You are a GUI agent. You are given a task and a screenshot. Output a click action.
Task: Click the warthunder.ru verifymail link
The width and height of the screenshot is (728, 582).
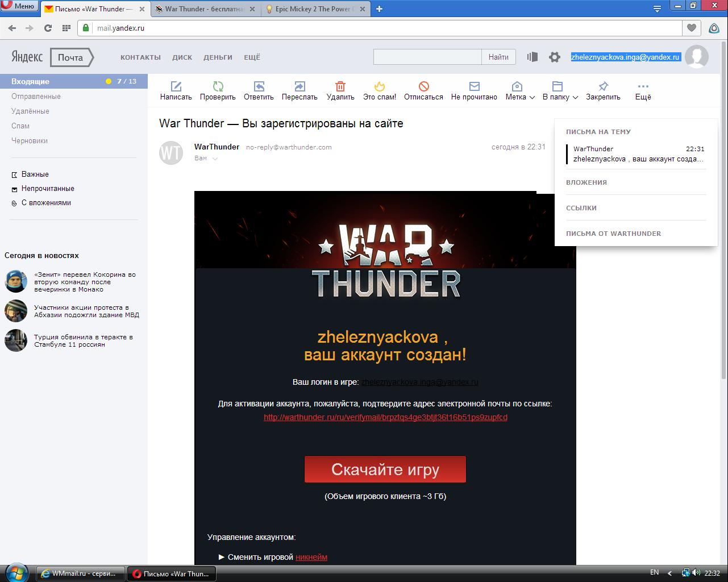click(385, 417)
